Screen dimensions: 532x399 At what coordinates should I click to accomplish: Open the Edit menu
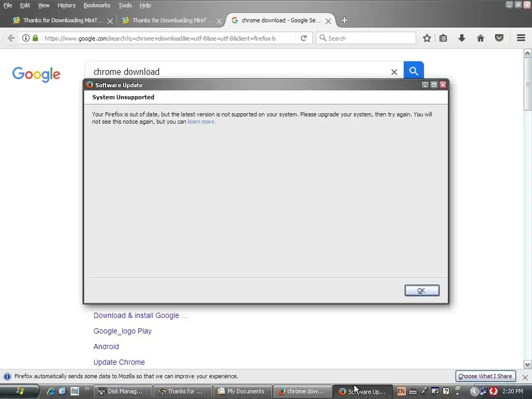[25, 5]
